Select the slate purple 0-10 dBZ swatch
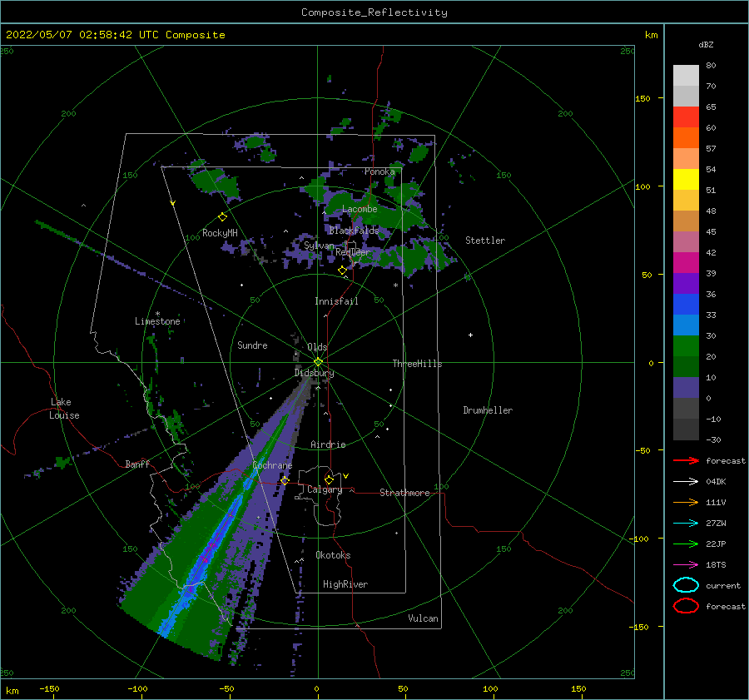Screen dimensions: 749x700 (686, 388)
